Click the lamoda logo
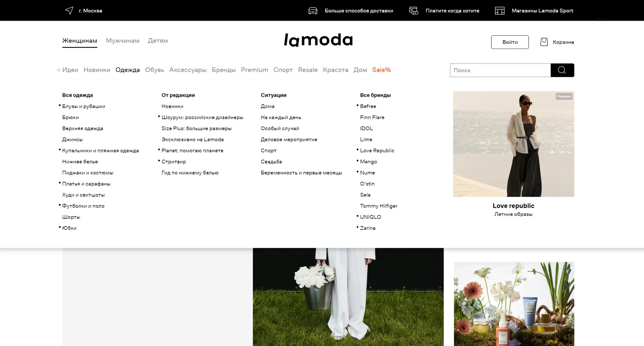Image resolution: width=644 pixels, height=346 pixels. [318, 40]
